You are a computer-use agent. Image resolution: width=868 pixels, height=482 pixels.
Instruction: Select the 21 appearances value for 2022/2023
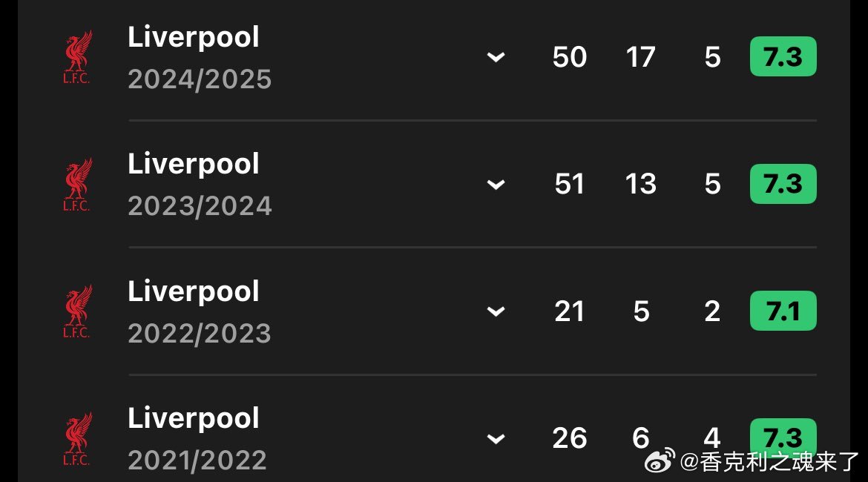point(570,311)
